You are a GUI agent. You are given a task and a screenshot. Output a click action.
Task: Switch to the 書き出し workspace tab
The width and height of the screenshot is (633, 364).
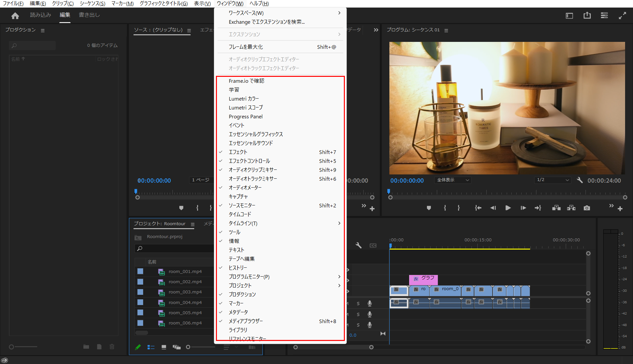point(89,15)
